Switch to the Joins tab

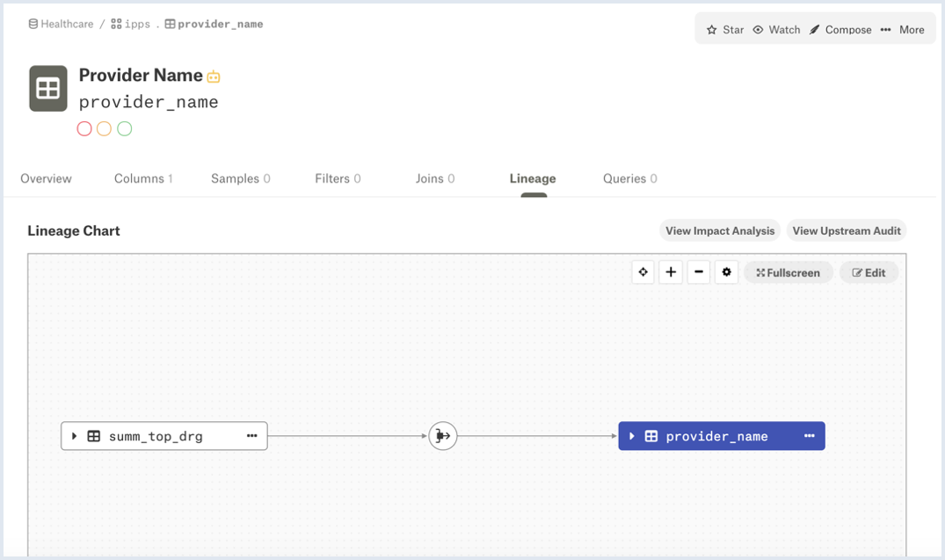434,178
